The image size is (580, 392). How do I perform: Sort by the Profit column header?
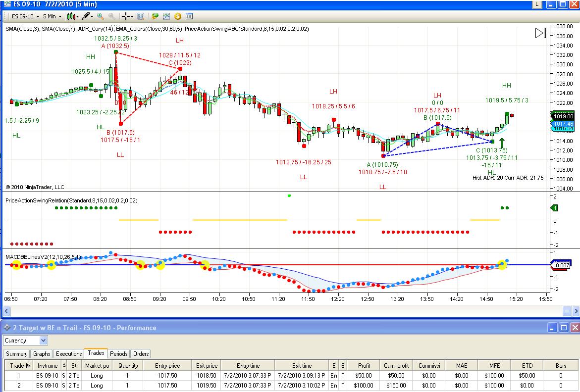coord(364,365)
